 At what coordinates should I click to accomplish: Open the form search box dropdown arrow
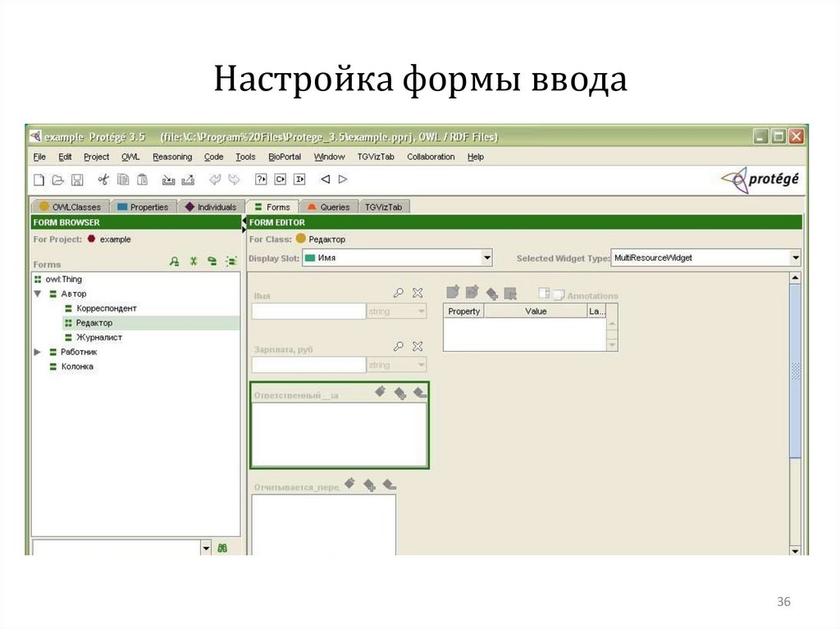click(x=206, y=548)
